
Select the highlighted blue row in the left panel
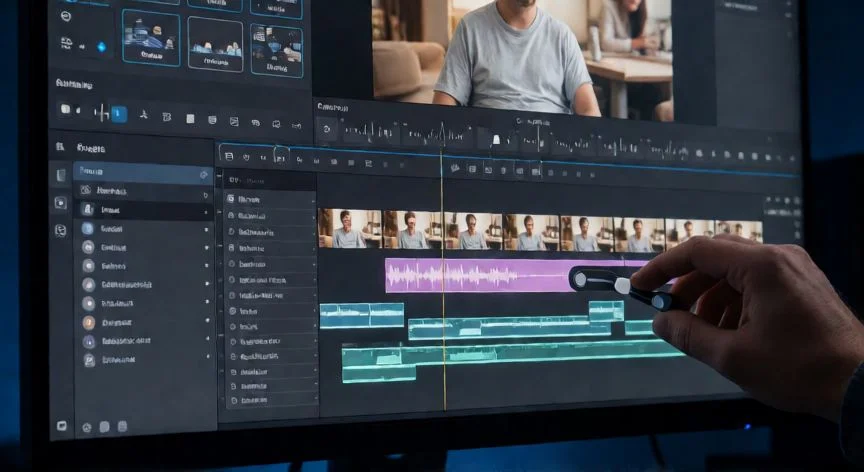143,173
